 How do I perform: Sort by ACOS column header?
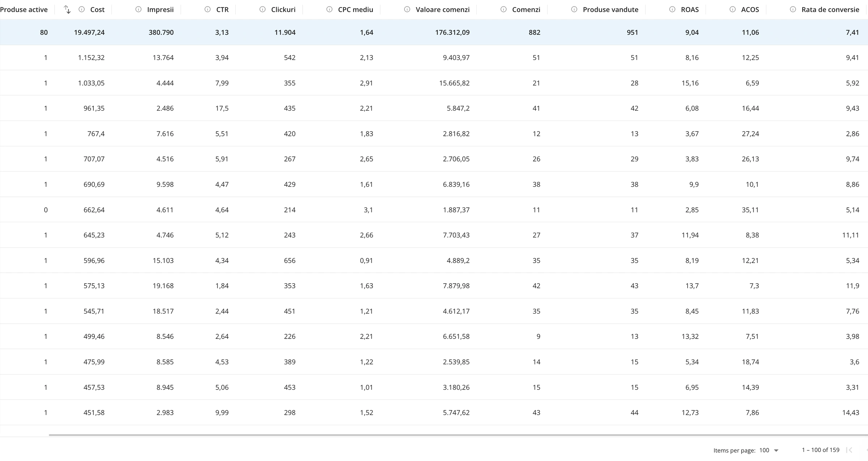(750, 9)
